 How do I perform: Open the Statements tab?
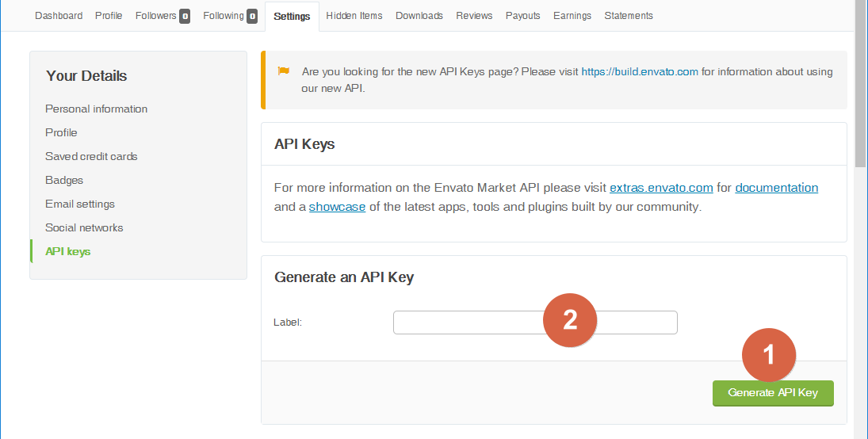tap(629, 16)
